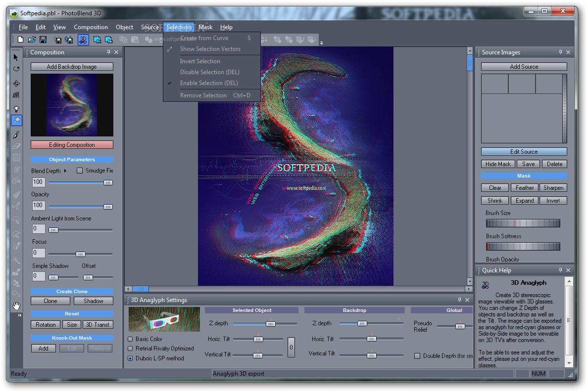Click the composition preview thumbnail
The image size is (588, 392).
(72, 105)
